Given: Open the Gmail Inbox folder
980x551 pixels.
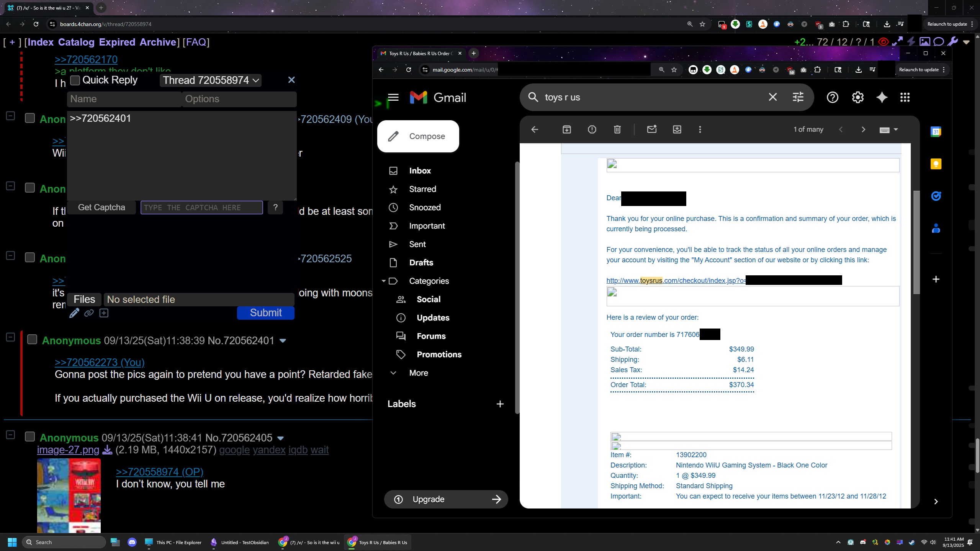Looking at the screenshot, I should pos(420,171).
